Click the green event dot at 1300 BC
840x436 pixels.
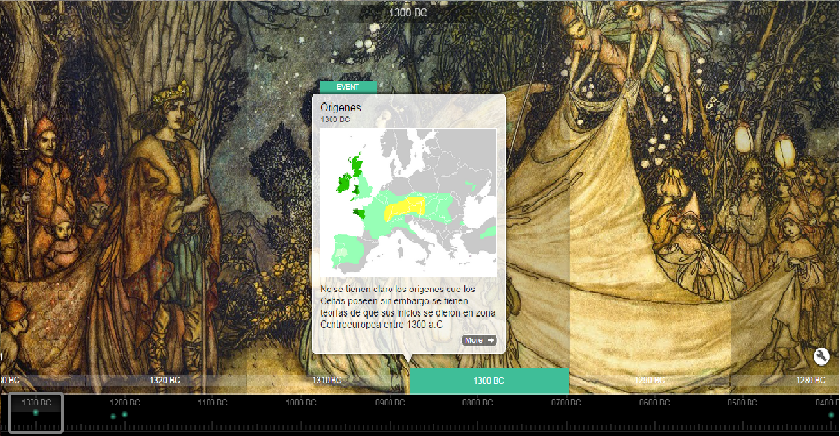click(x=35, y=412)
